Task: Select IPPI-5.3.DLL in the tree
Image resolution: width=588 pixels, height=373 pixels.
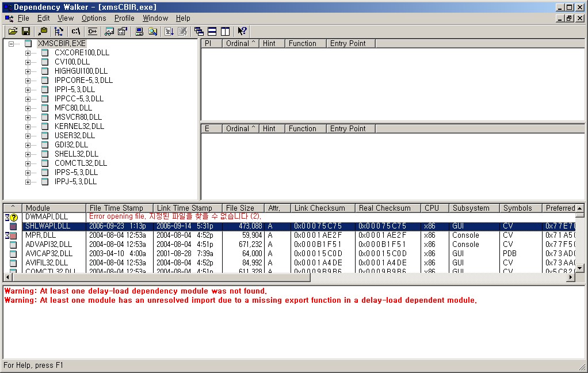Action: pyautogui.click(x=75, y=90)
